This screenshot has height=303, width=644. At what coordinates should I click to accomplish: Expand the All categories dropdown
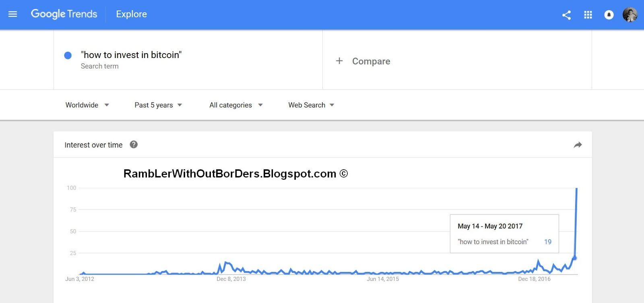[236, 105]
